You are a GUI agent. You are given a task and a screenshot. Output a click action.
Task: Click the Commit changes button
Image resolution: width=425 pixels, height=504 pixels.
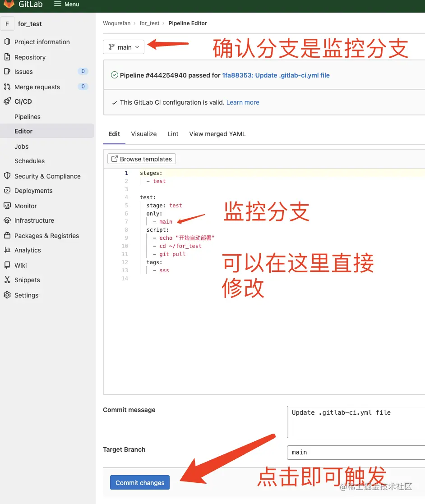pyautogui.click(x=139, y=482)
